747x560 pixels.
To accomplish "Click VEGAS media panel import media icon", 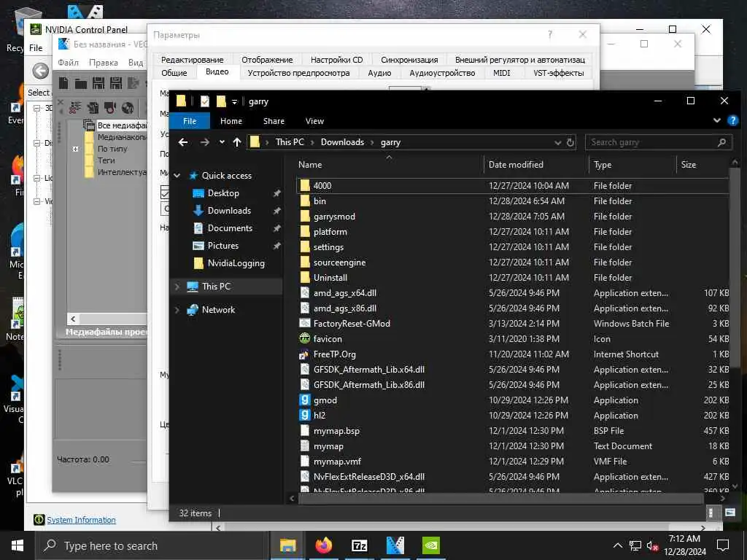I will click(x=93, y=108).
